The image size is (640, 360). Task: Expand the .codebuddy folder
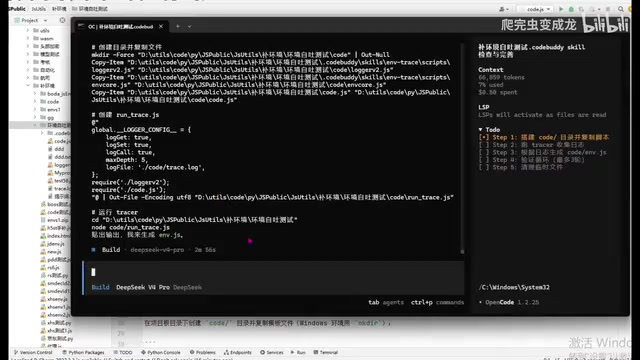tap(42, 133)
